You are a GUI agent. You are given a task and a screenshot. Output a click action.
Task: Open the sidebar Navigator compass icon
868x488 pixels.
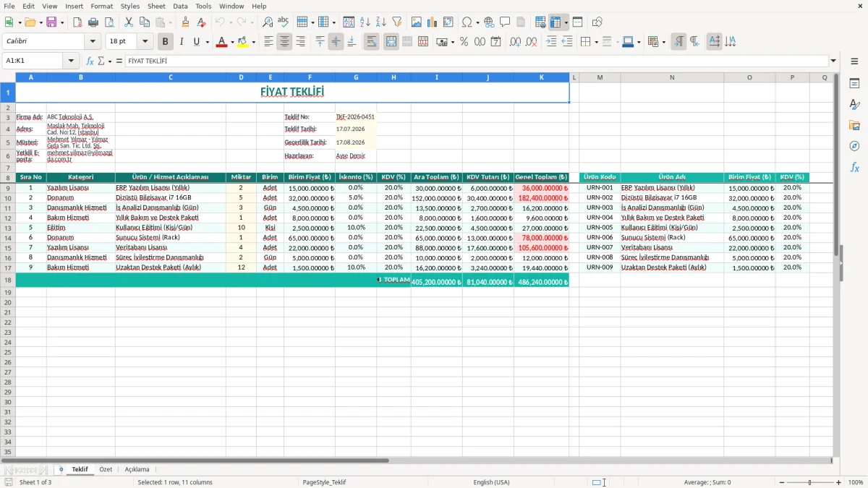854,146
